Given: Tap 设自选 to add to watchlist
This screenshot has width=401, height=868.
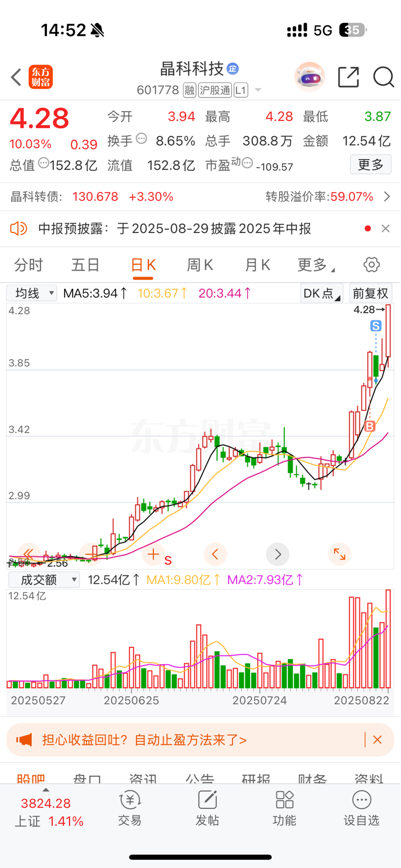Looking at the screenshot, I should [361, 809].
